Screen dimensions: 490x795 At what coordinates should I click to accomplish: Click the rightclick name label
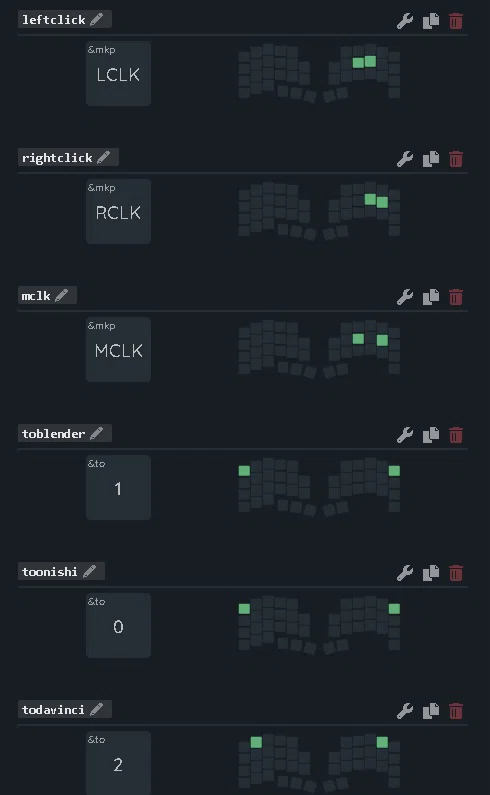pos(57,158)
